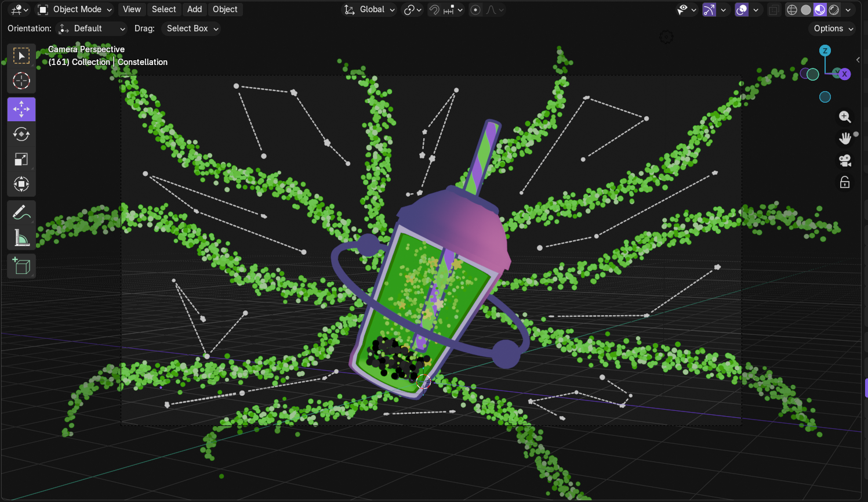
Task: Click the "Camera Perspective" overlay text
Action: (x=86, y=49)
